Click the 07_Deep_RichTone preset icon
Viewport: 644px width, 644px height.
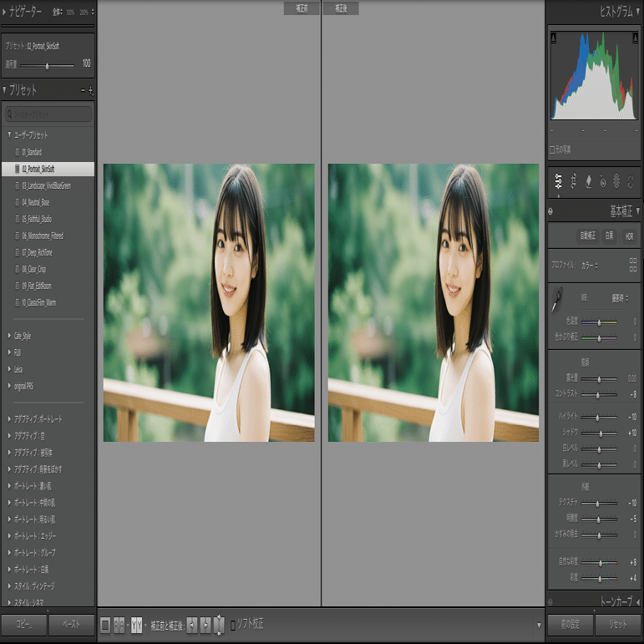pos(18,252)
